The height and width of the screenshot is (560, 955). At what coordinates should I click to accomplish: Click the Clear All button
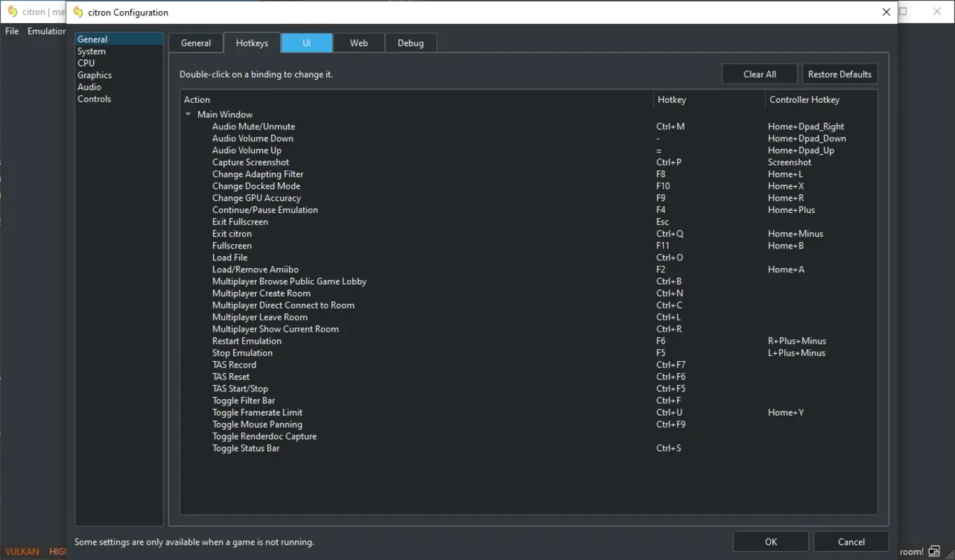(759, 73)
